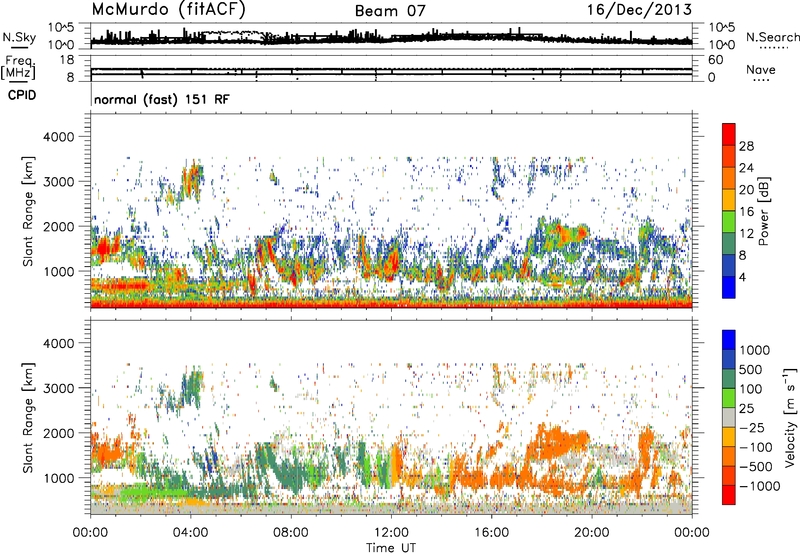Click the "4" Power colorbar tick
Screen dimensions: 800x554
tap(742, 277)
